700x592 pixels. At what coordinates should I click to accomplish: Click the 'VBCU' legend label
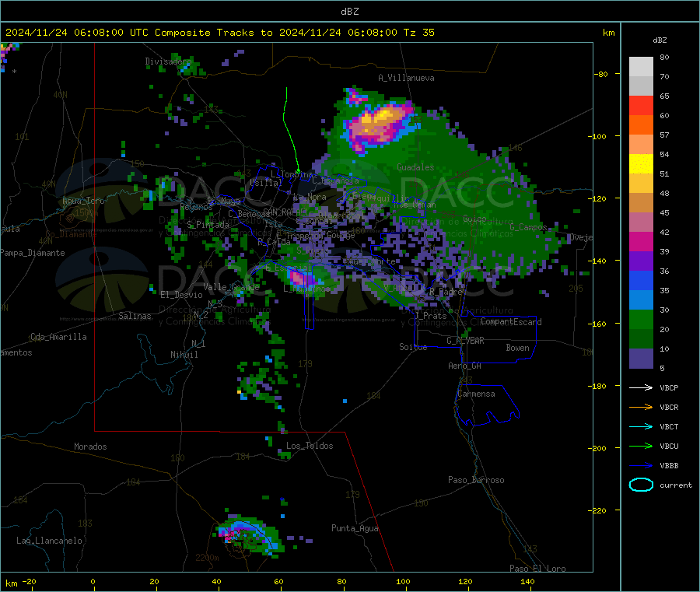[x=669, y=446]
